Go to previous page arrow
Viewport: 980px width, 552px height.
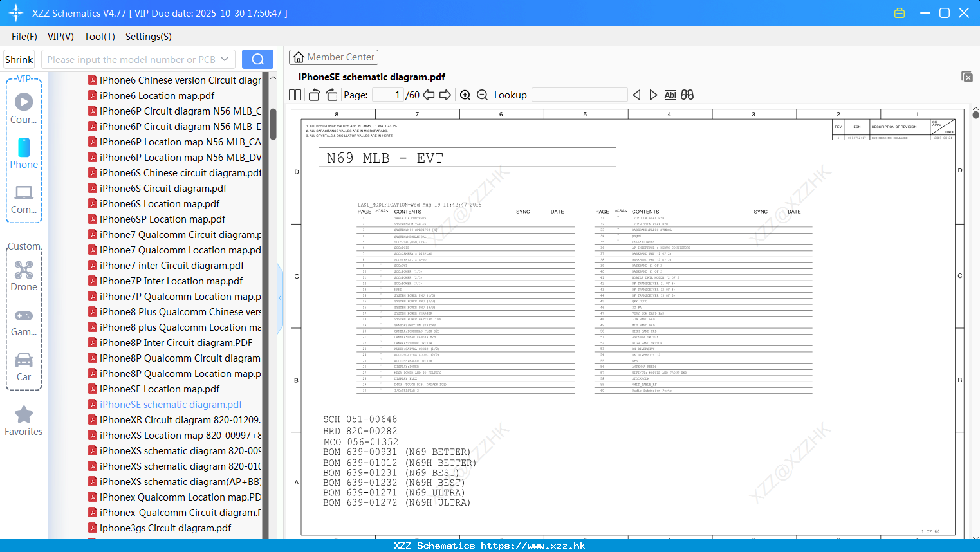tap(429, 95)
